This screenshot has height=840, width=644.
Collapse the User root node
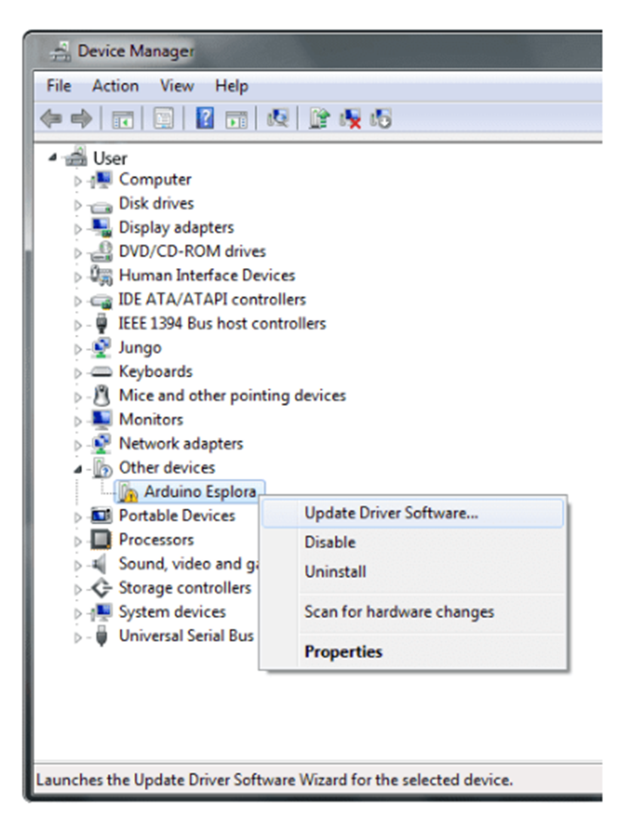coord(53,157)
